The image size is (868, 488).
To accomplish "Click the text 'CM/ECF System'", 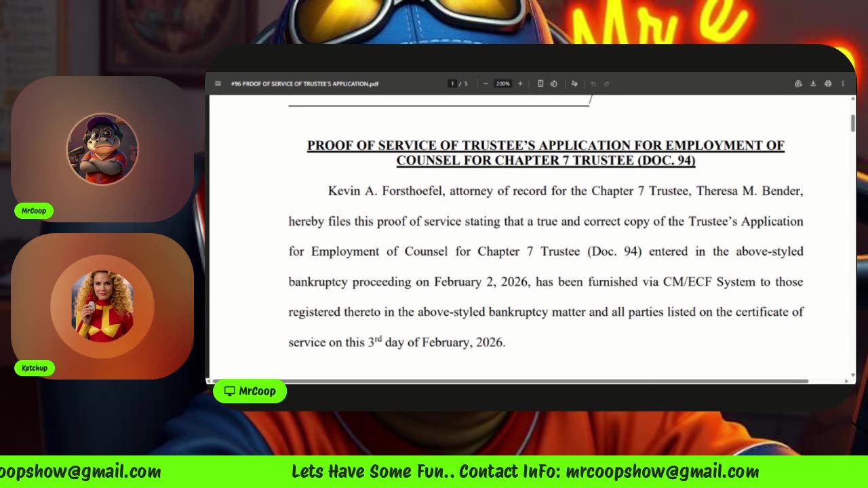I will pyautogui.click(x=709, y=282).
